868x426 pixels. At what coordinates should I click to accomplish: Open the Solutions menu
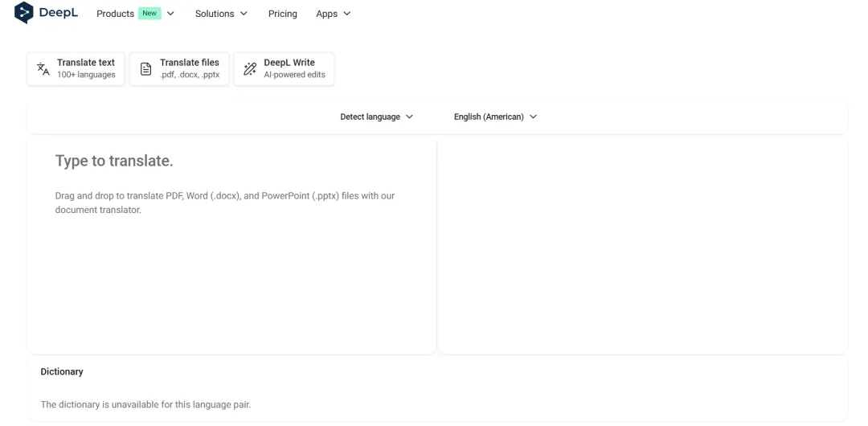(x=221, y=14)
